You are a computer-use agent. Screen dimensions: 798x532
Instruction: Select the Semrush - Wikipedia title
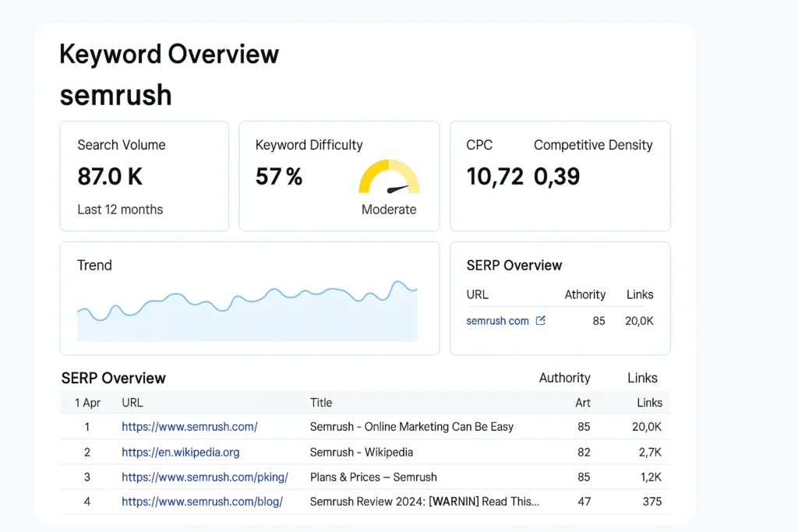tap(362, 452)
